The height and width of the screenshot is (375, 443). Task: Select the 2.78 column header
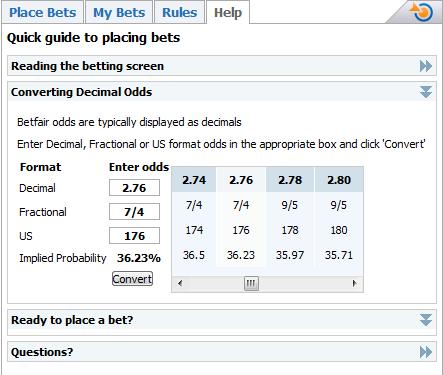(290, 180)
